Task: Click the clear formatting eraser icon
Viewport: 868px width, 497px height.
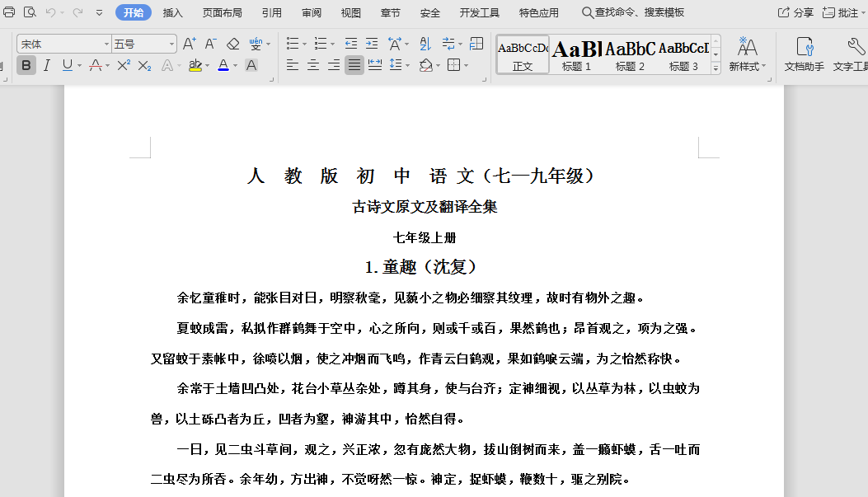Action: pos(232,44)
